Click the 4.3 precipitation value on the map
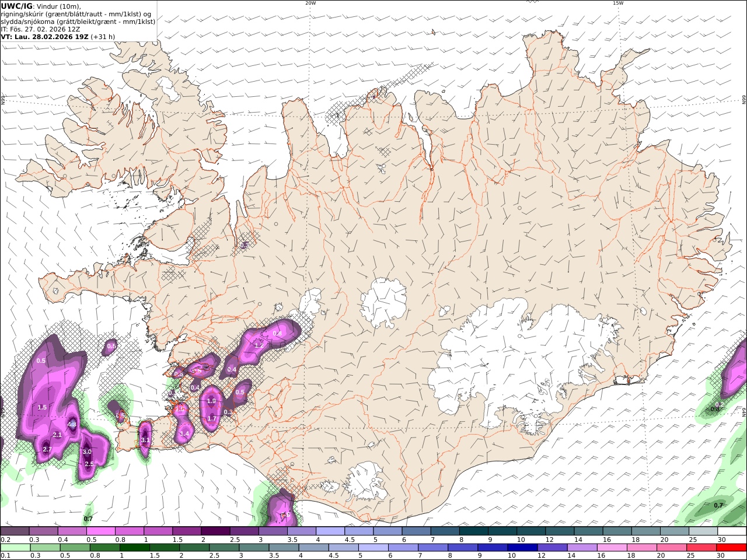The width and height of the screenshot is (747, 560). click(72, 424)
